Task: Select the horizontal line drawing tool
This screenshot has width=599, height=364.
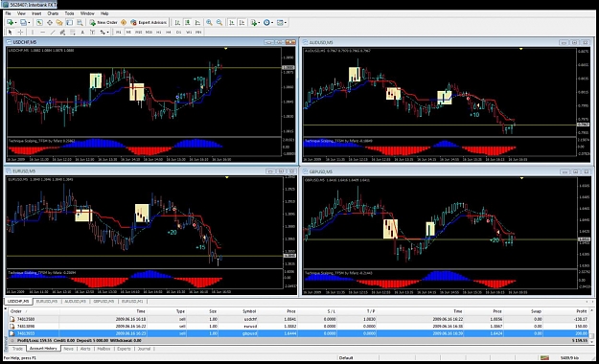Action: coord(43,33)
